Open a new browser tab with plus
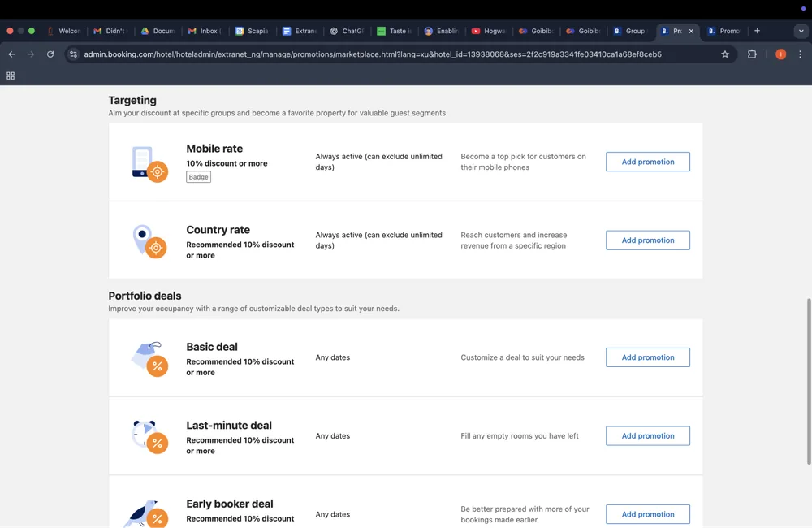 click(757, 31)
